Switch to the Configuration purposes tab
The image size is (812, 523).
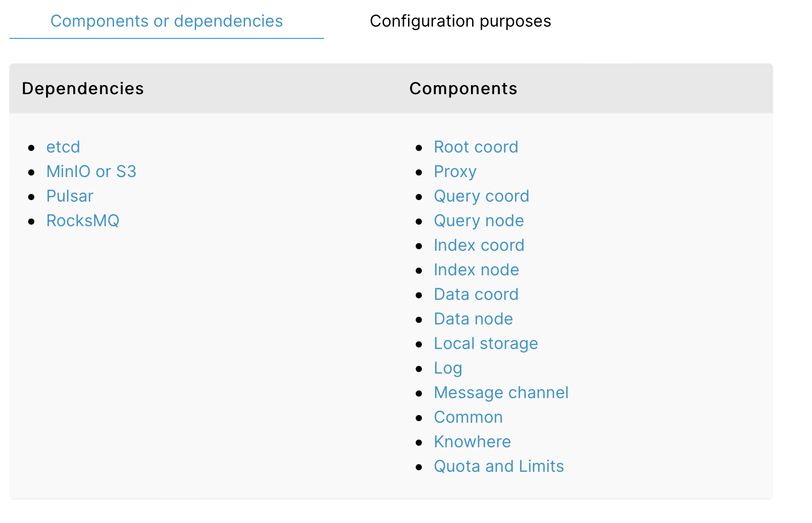tap(460, 21)
